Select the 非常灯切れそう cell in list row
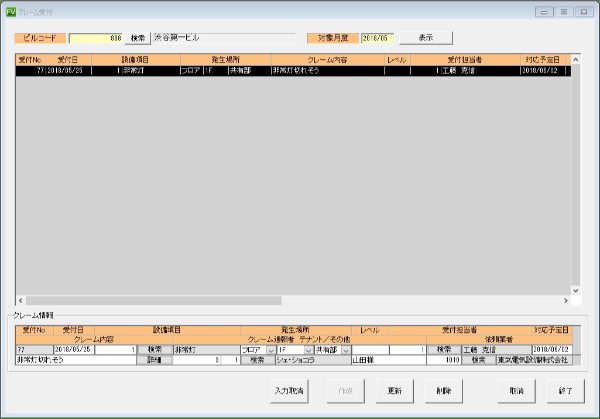 (x=328, y=71)
